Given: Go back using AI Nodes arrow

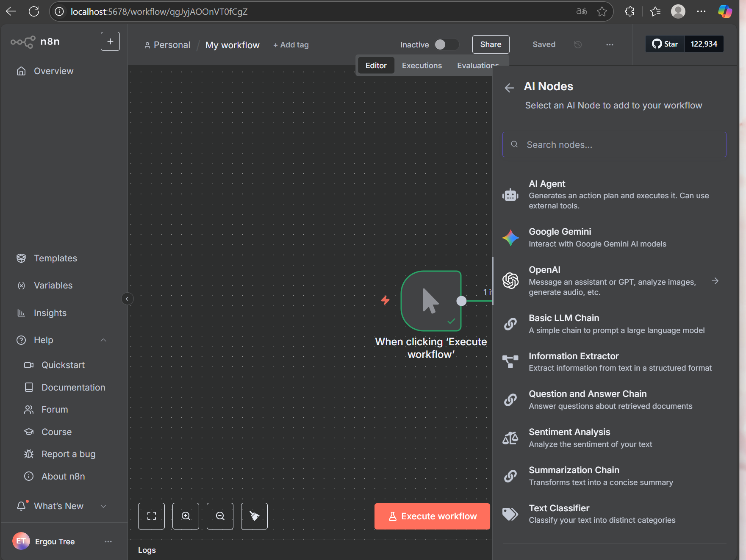Looking at the screenshot, I should point(509,88).
